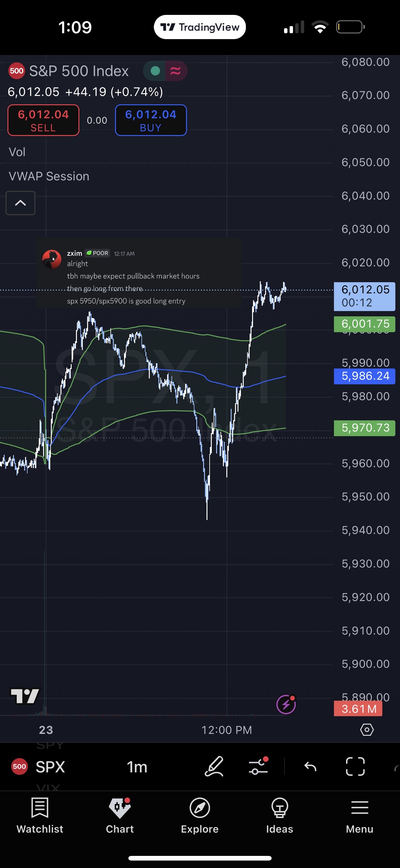Open the Menu tab
The image size is (400, 868).
click(x=360, y=816)
